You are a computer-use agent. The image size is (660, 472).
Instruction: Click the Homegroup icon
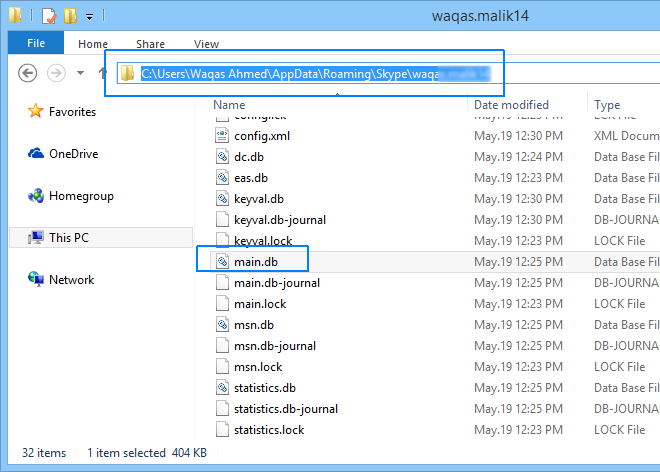pyautogui.click(x=36, y=195)
